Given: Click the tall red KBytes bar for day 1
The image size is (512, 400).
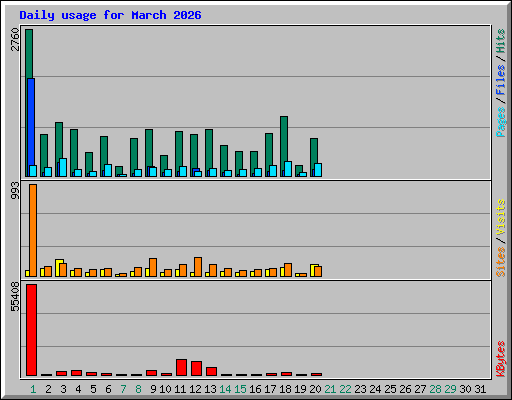Looking at the screenshot, I should (x=32, y=330).
